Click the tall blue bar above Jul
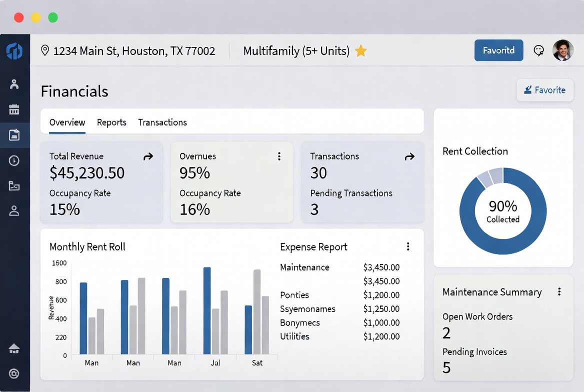Screen dimensions: 584x392 (207, 311)
